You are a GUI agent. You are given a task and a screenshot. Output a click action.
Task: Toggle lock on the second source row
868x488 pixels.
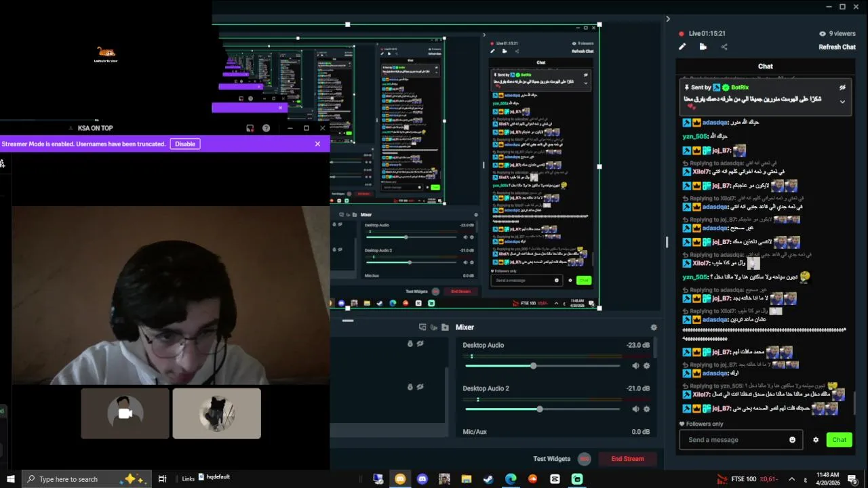[410, 387]
